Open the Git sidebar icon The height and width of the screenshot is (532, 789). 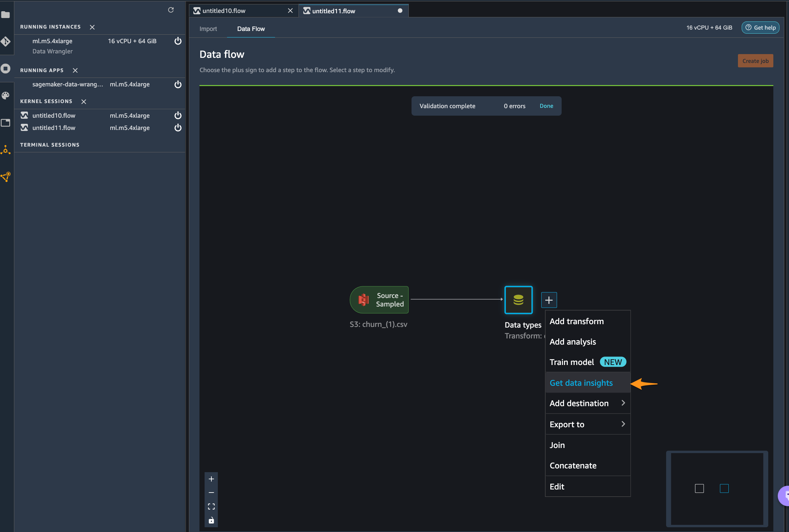[x=5, y=41]
